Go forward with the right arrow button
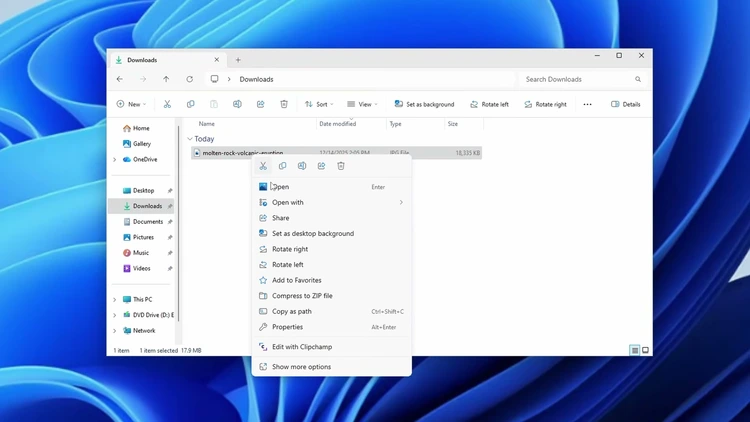 pyautogui.click(x=143, y=79)
